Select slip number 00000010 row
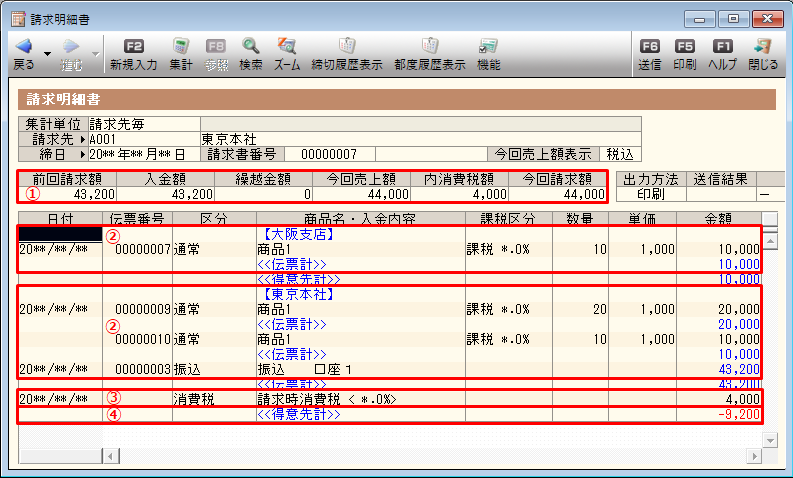The width and height of the screenshot is (793, 478). coord(138,339)
